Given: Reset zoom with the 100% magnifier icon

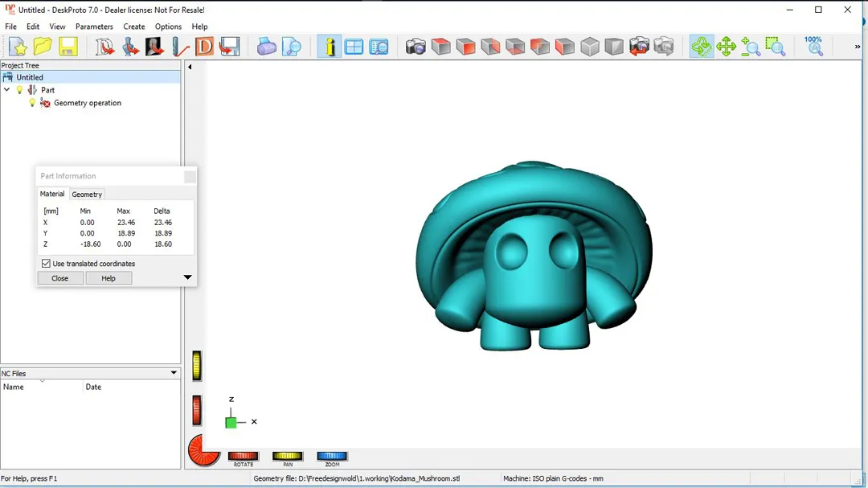Looking at the screenshot, I should click(x=813, y=47).
